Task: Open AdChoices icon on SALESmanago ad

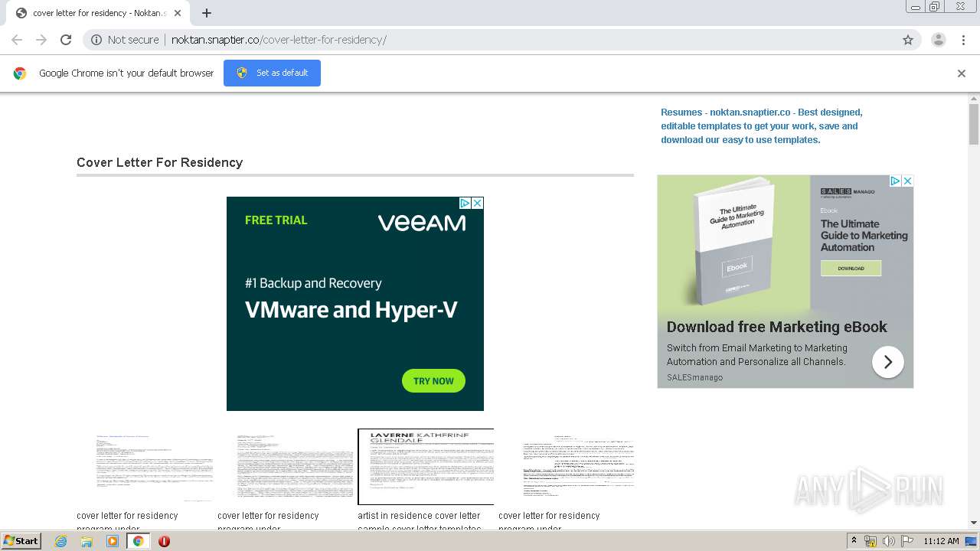Action: click(x=895, y=181)
